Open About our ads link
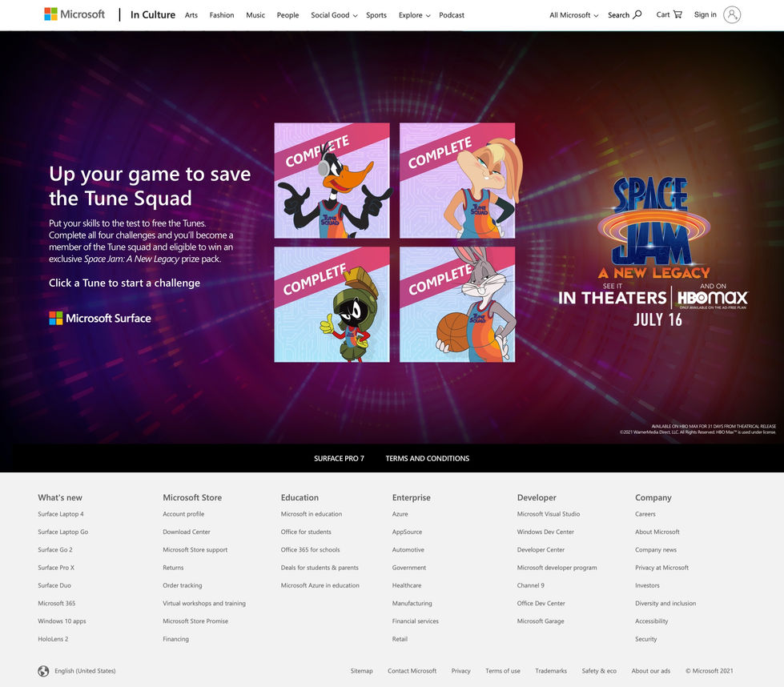This screenshot has width=784, height=687. click(651, 671)
